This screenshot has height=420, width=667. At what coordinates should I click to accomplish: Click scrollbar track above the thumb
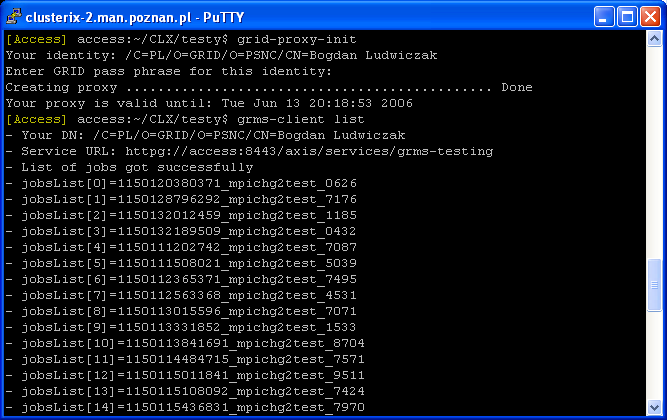click(x=654, y=152)
